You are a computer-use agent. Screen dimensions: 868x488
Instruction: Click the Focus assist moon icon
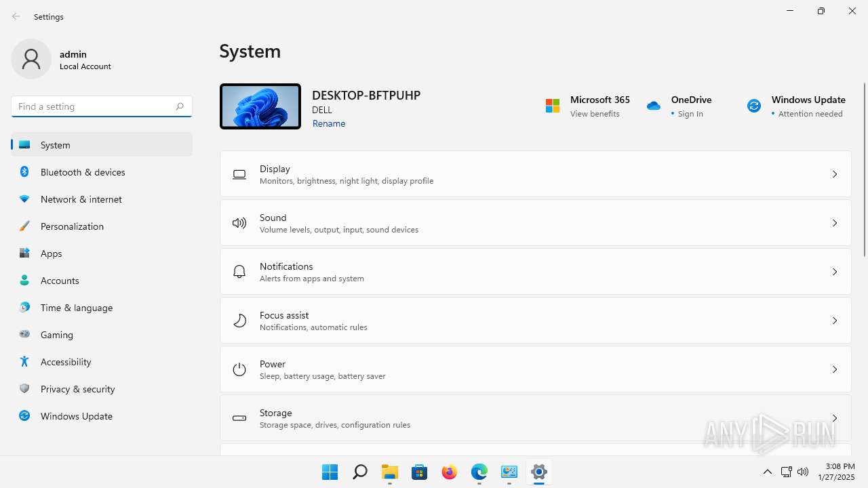[x=239, y=321]
